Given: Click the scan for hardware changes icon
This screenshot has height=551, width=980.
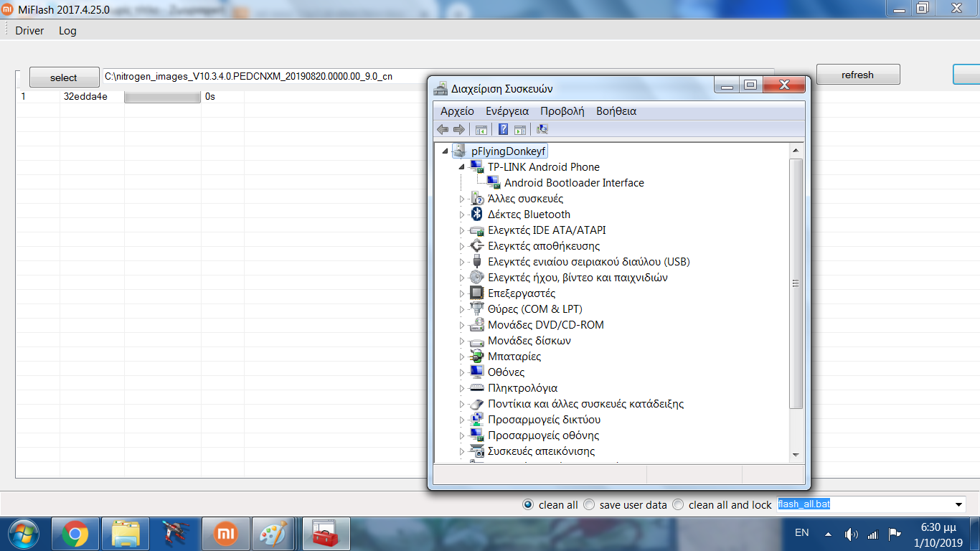Looking at the screenshot, I should pos(542,129).
